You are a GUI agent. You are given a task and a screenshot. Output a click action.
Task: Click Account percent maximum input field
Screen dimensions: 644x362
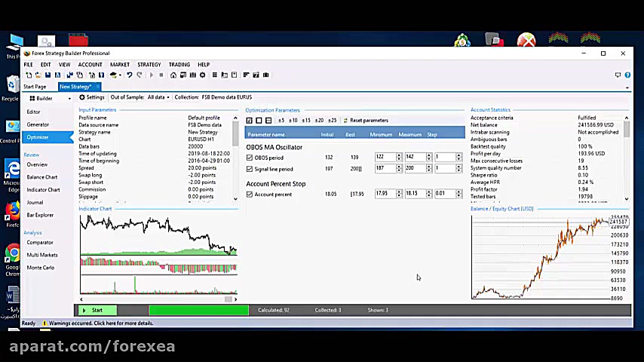pos(416,194)
